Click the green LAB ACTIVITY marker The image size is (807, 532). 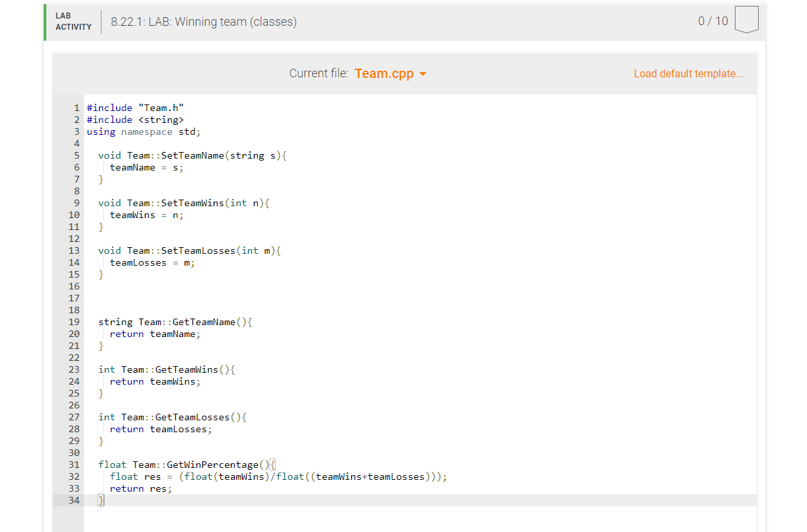(x=44, y=20)
